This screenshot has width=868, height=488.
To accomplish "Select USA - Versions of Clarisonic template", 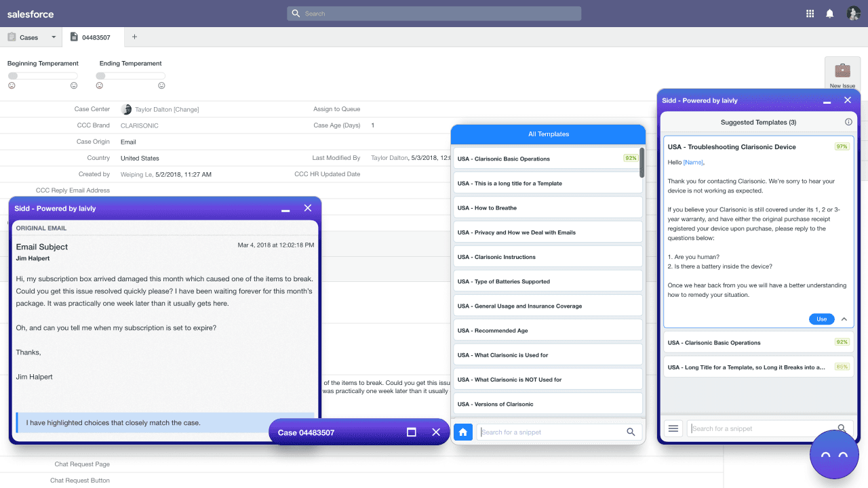I will (x=547, y=404).
